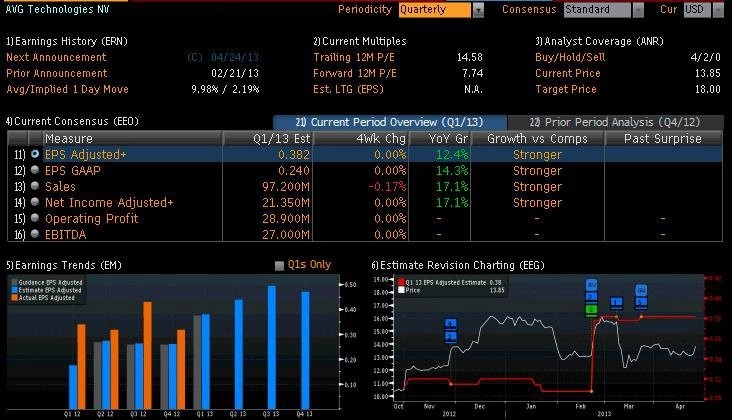Open Earnings Trends (EM) section
Viewport: 732px width, 420px height.
[64, 265]
